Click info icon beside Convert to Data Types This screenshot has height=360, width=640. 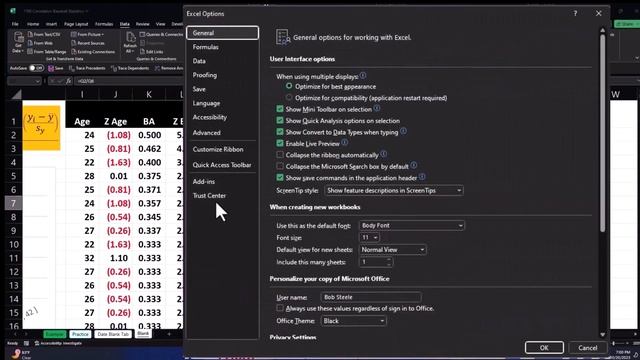point(403,131)
